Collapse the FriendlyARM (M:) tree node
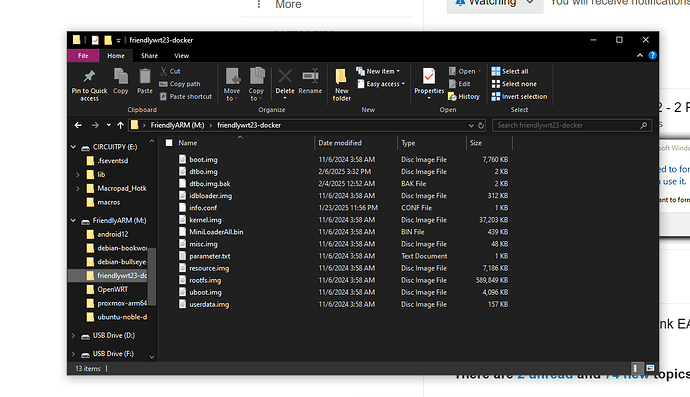Viewport: 690px width, 397px height. [x=73, y=221]
